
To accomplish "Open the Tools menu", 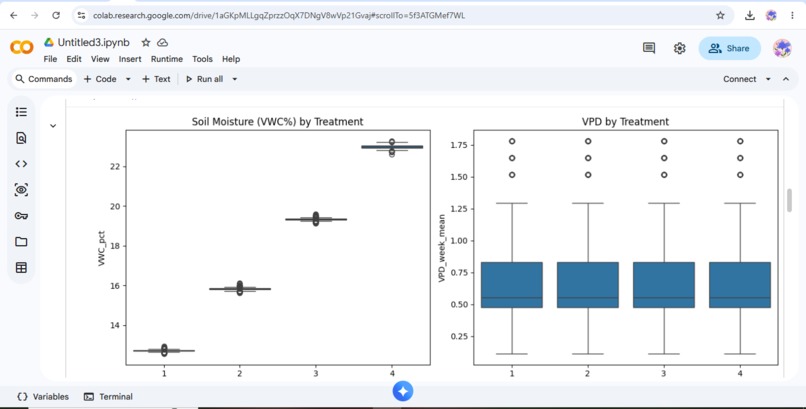I will (203, 59).
